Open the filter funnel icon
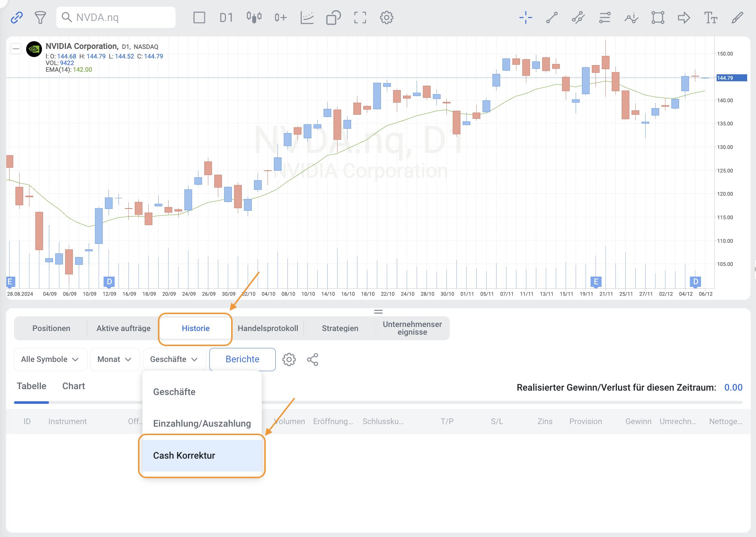Screen dimensions: 756x537 pos(40,17)
